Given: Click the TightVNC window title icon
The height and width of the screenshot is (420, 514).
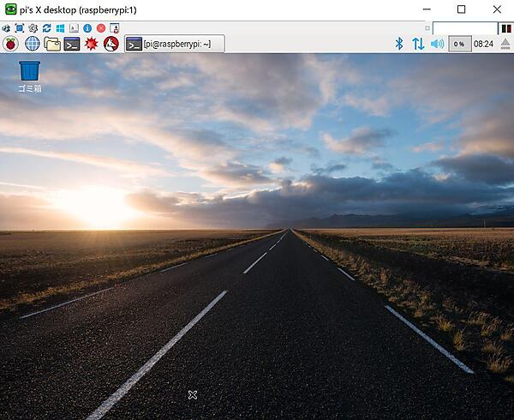Looking at the screenshot, I should [x=11, y=9].
